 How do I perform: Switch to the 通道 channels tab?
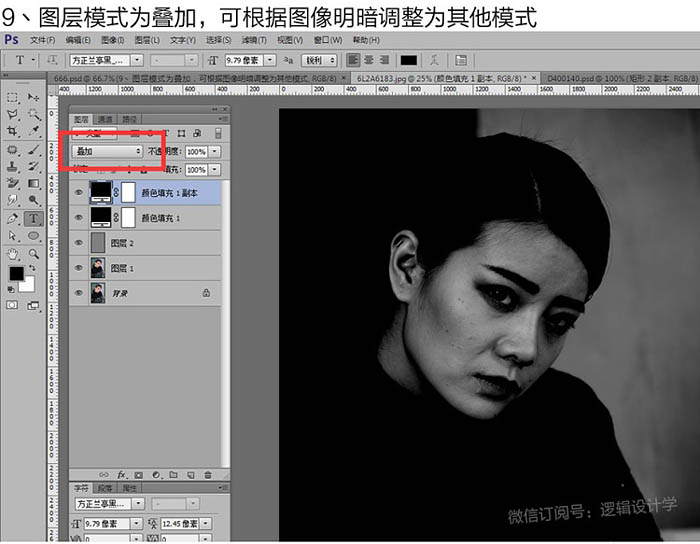(x=105, y=119)
